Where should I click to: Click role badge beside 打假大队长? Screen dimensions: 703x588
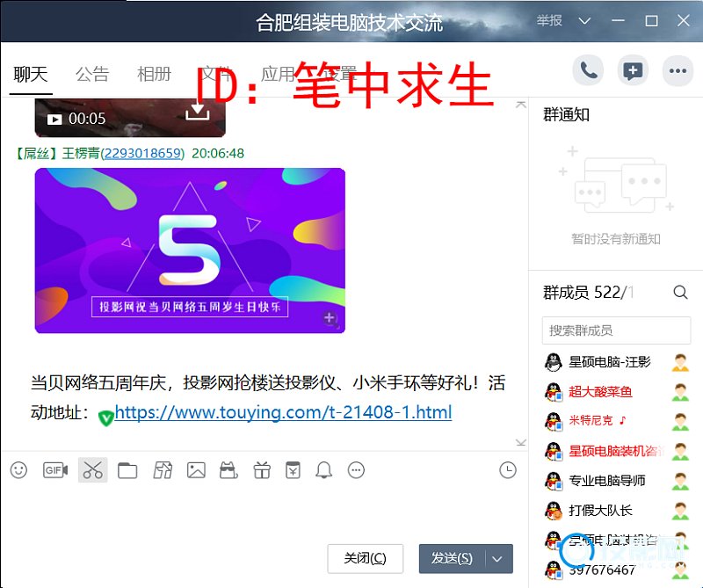[x=680, y=511]
